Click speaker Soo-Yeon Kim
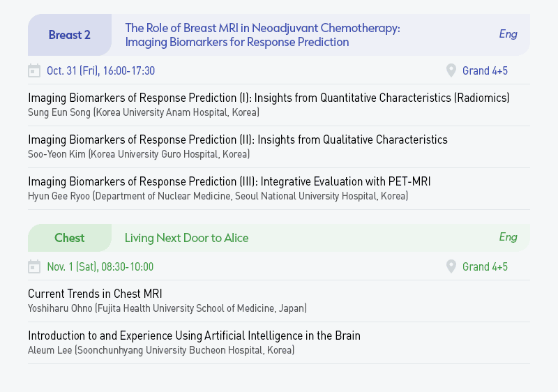558x392 pixels. coord(56,154)
